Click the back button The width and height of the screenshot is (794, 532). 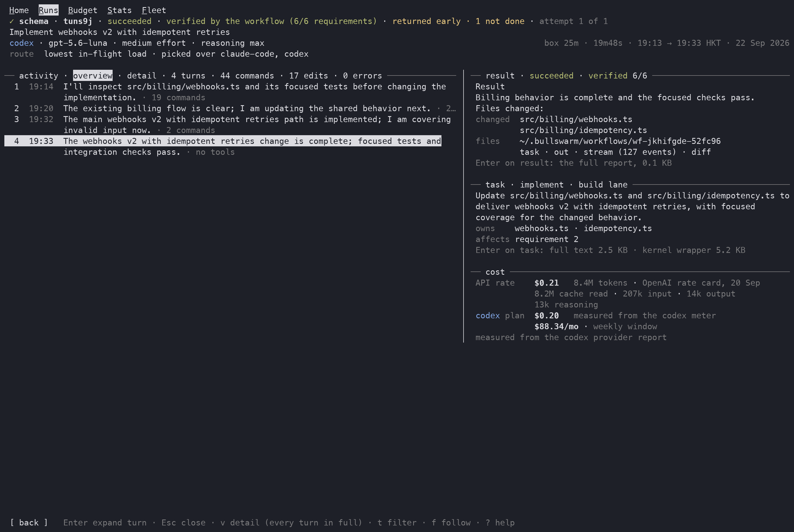29,522
